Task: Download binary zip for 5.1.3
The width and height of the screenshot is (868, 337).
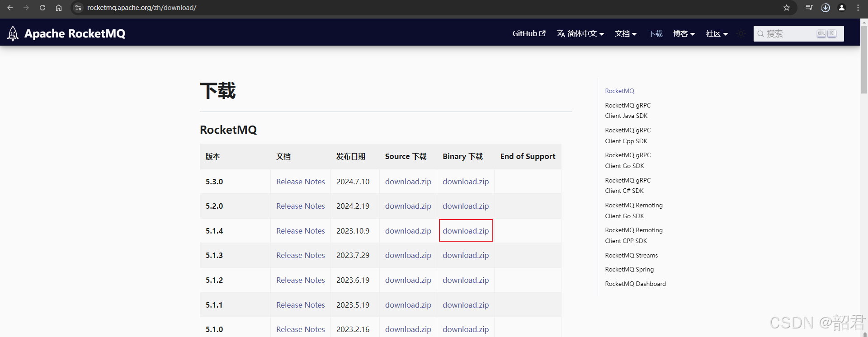Action: click(x=466, y=255)
